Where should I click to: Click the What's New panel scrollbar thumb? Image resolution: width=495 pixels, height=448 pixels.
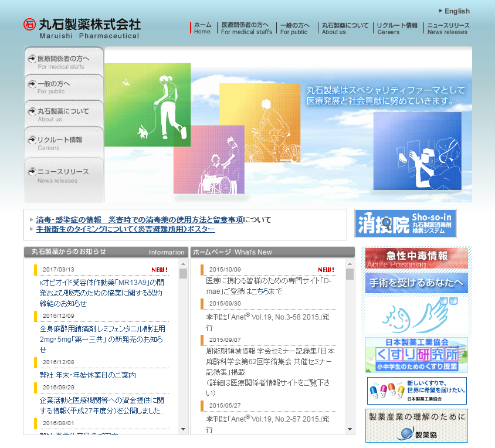click(x=350, y=274)
